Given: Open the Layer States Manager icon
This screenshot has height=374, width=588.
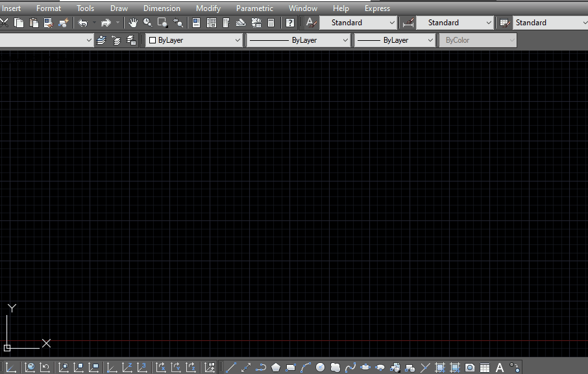Looking at the screenshot, I should tap(131, 40).
